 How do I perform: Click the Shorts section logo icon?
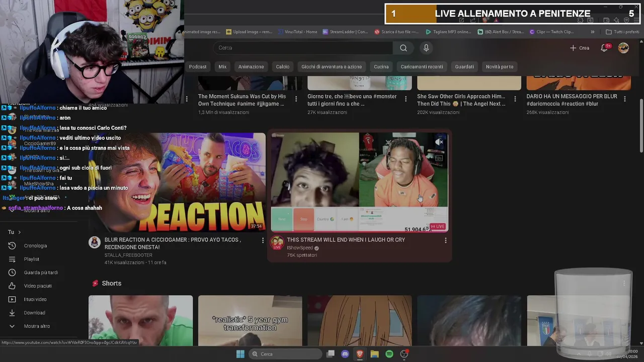pos(95,284)
